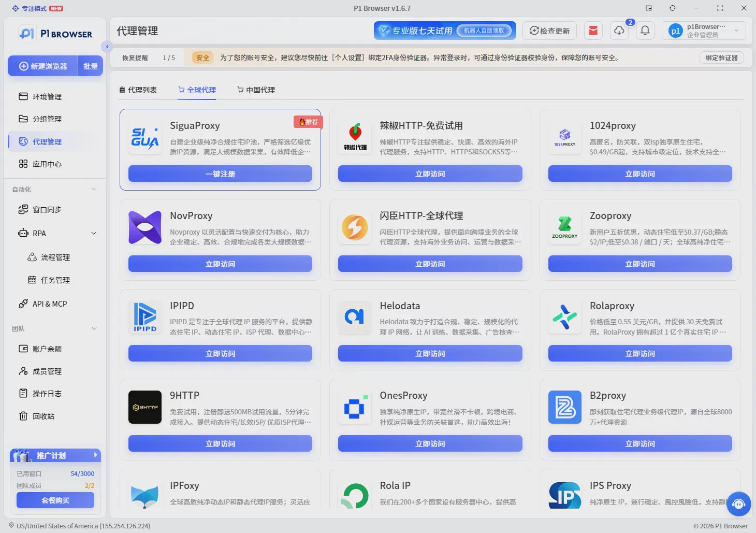Click the Helodata logo
This screenshot has height=533, width=756.
pyautogui.click(x=355, y=317)
